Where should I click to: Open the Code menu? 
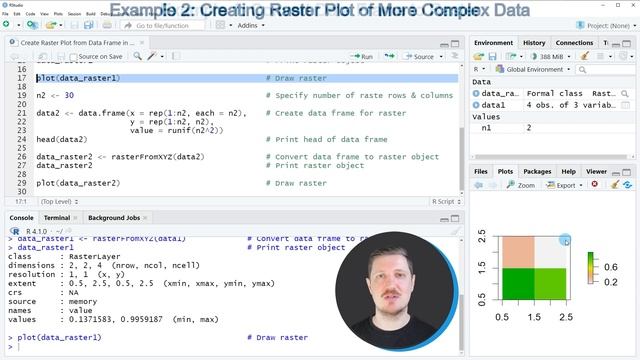(x=30, y=13)
